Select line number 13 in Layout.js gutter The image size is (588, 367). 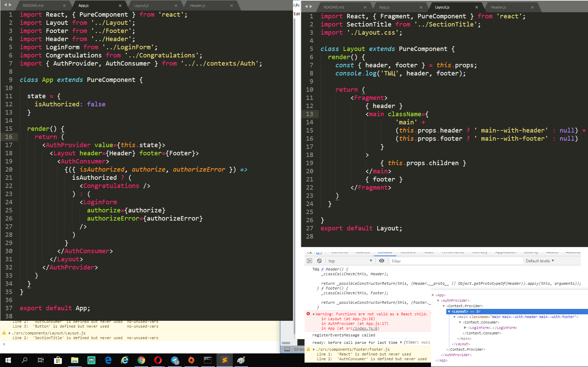coord(309,114)
